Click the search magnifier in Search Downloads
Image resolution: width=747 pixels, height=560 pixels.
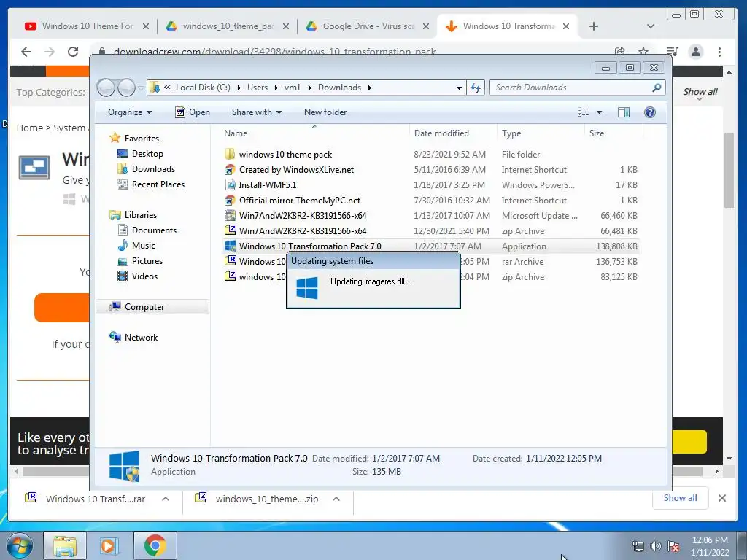(657, 87)
